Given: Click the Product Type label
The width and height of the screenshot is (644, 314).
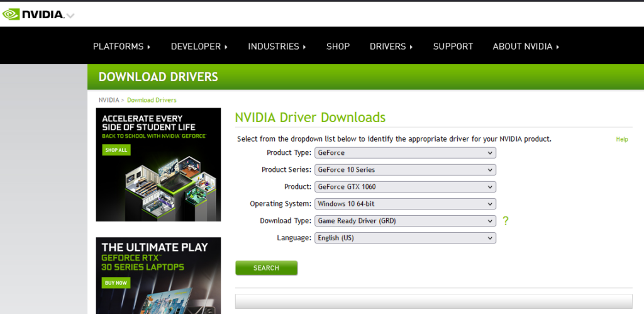Looking at the screenshot, I should click(289, 153).
